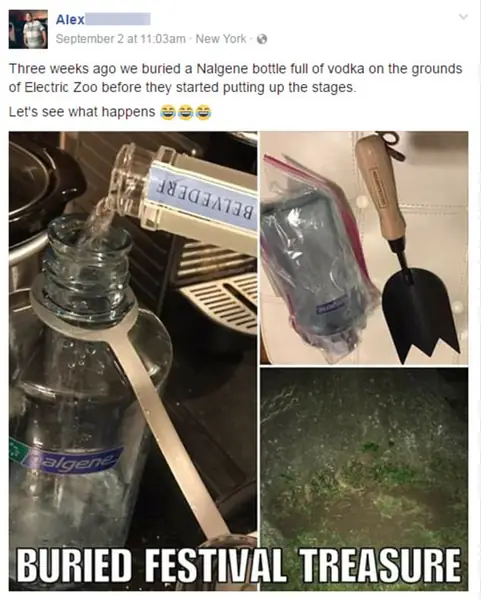Click the BURIED FESTIVAL TREASURE caption text
Image resolution: width=481 pixels, height=600 pixels.
[x=238, y=565]
